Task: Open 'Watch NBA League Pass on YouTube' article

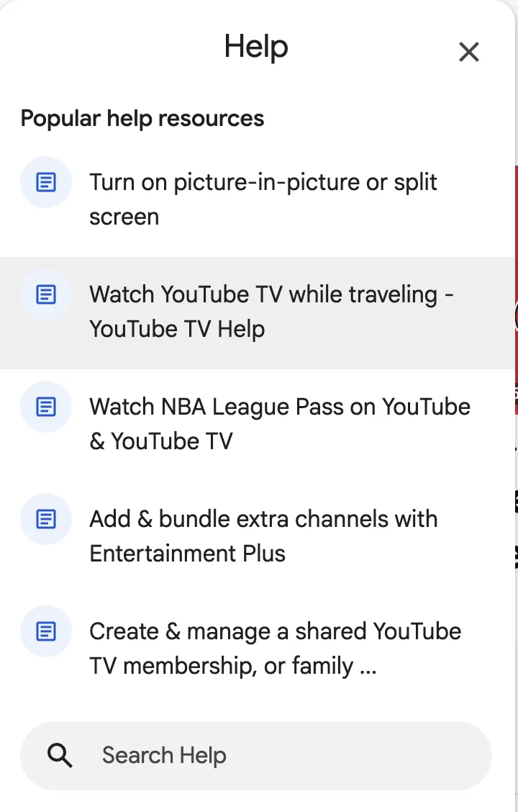Action: [x=257, y=425]
